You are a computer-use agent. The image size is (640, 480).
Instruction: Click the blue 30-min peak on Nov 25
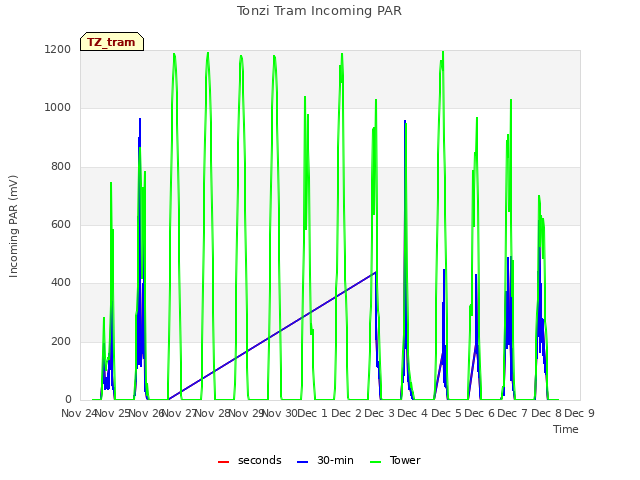(140, 119)
